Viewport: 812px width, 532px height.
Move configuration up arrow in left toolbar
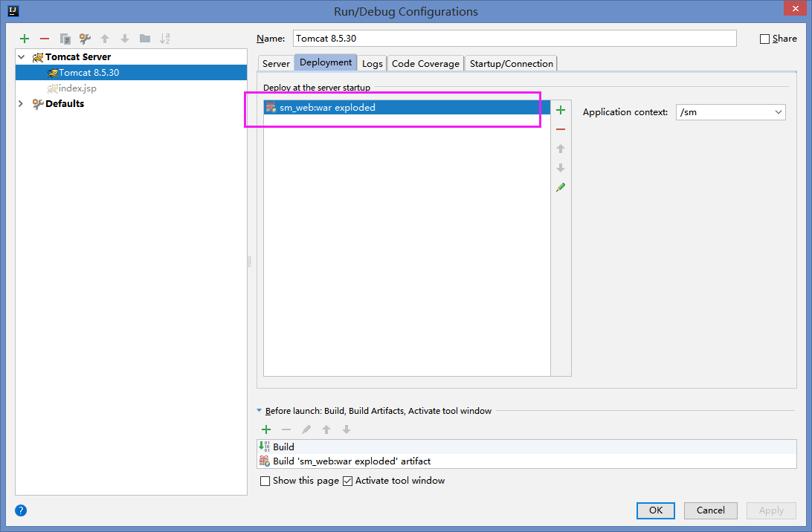click(105, 39)
